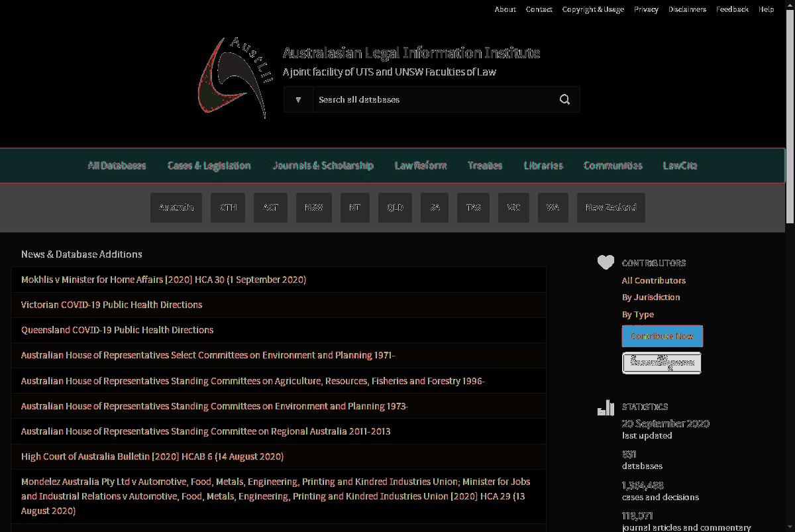Open the Contact link
Image resolution: width=795 pixels, height=532 pixels.
[x=539, y=9]
